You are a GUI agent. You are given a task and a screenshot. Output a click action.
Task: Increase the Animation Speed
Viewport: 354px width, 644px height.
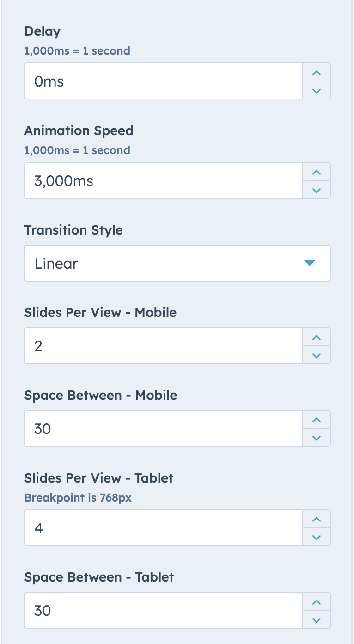(x=316, y=171)
